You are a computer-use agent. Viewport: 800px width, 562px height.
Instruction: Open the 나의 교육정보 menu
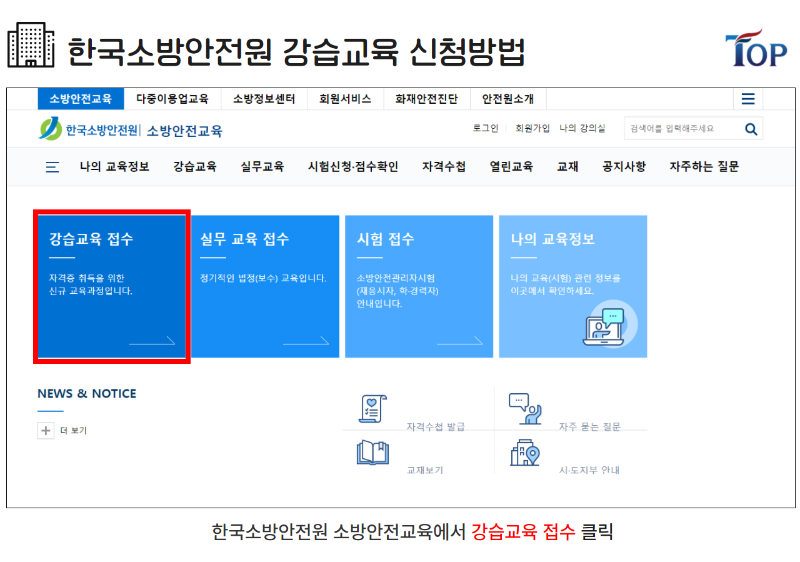(x=114, y=167)
